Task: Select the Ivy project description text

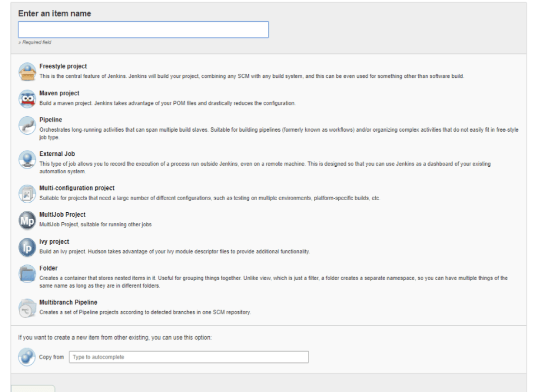Action: (x=175, y=251)
